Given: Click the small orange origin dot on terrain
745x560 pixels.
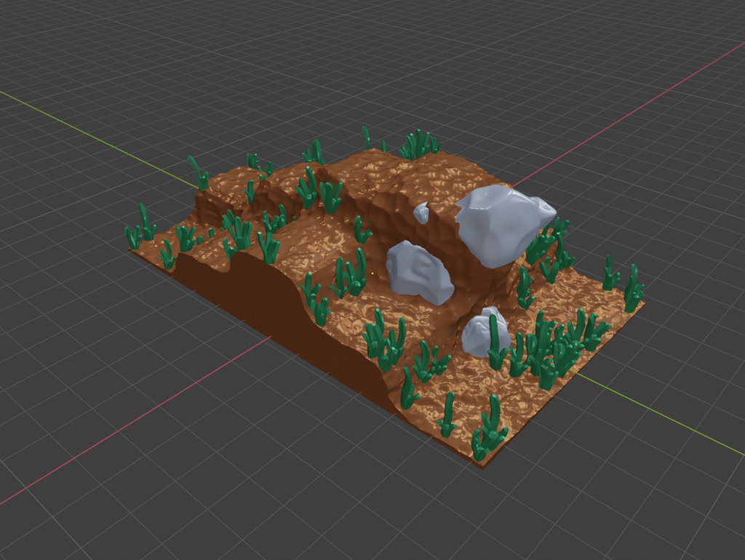Looking at the screenshot, I should click(x=372, y=273).
